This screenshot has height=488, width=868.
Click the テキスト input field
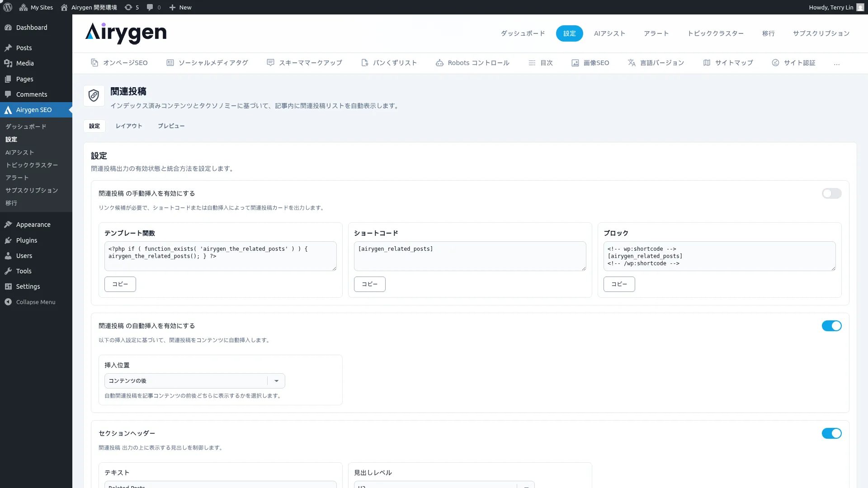(x=221, y=485)
